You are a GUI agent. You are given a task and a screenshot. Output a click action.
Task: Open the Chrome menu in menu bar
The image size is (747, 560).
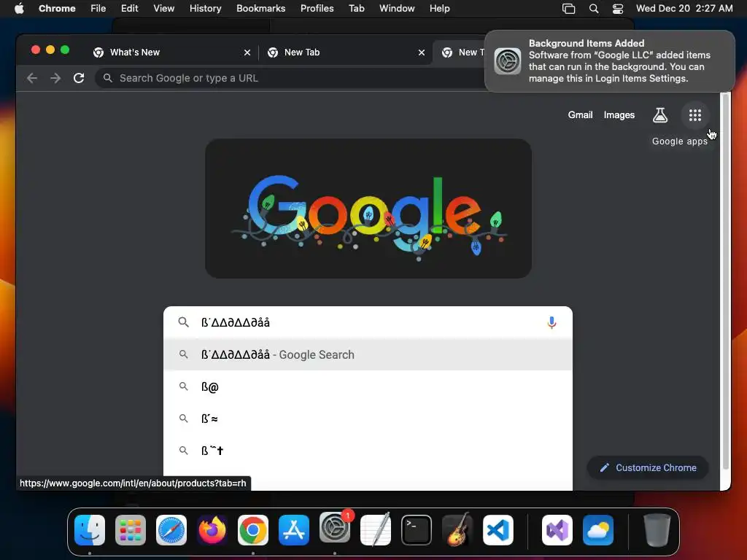click(x=57, y=9)
